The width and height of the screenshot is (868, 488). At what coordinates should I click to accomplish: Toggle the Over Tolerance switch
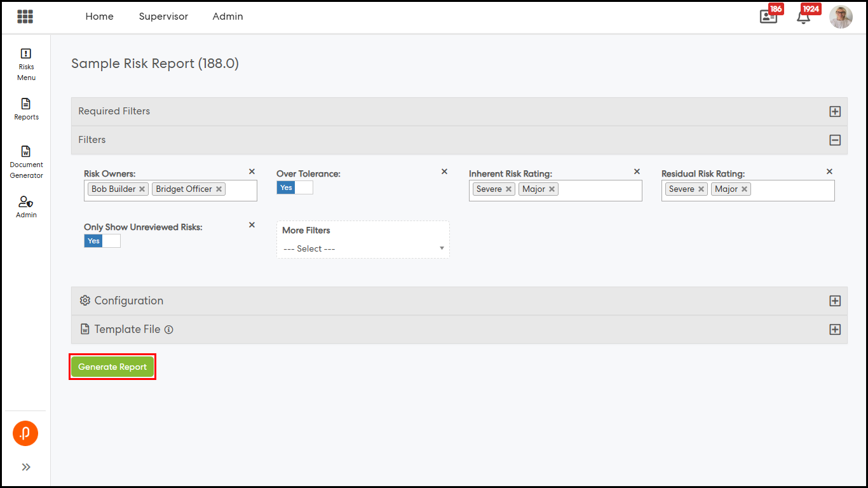[295, 187]
